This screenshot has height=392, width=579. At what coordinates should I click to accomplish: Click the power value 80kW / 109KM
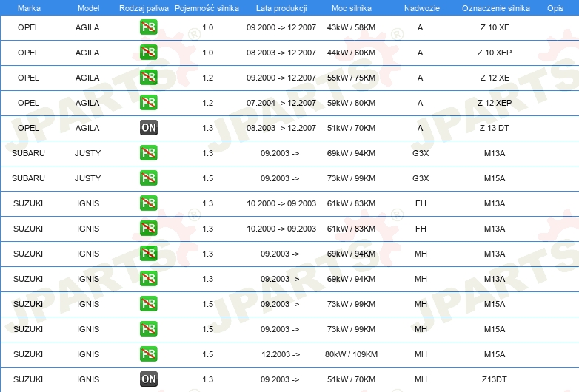(351, 354)
